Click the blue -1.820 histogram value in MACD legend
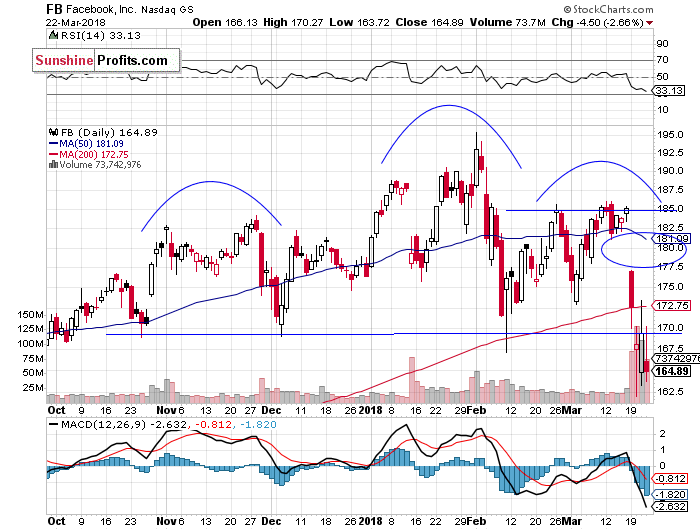 click(258, 425)
